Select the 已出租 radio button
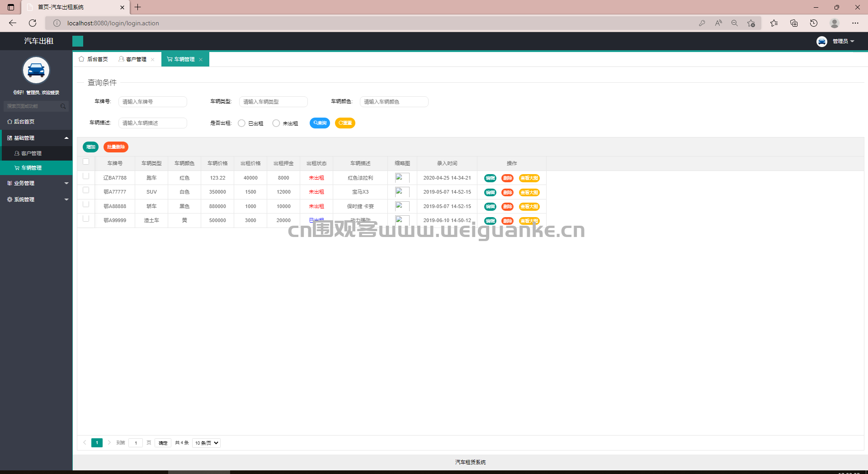The image size is (868, 474). click(x=242, y=123)
